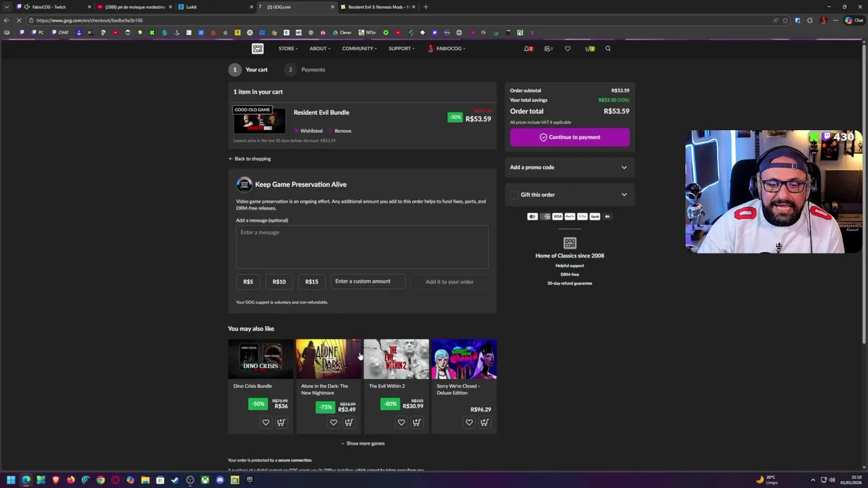Wishlist the Dino Crisis Bundle card
The width and height of the screenshot is (868, 488).
tap(266, 422)
